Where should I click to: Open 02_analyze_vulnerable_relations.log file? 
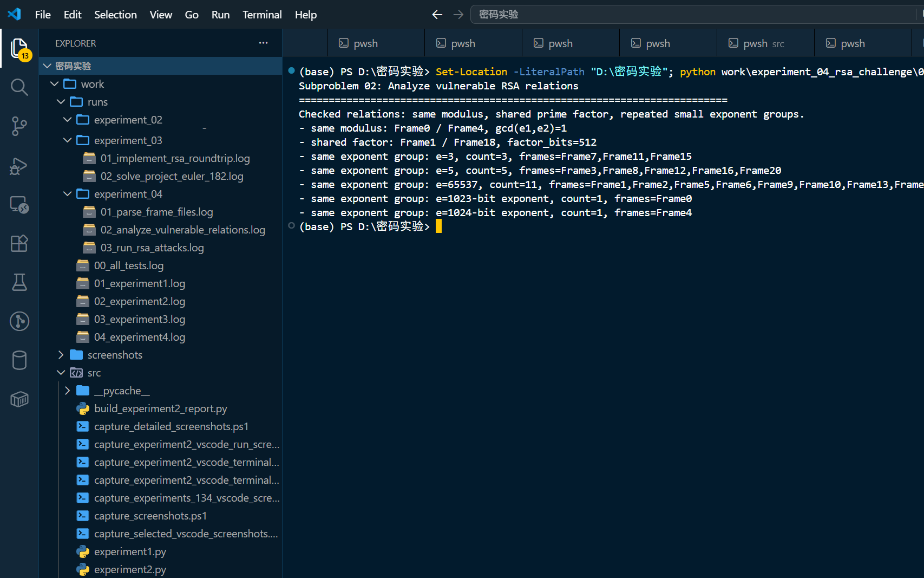182,230
